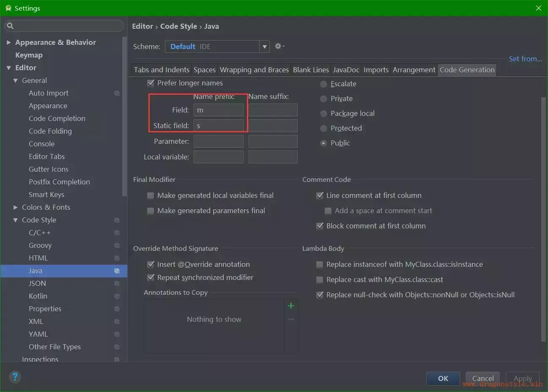
Task: Uncheck Replace null-check with Objects::nonNull
Action: coord(320,295)
